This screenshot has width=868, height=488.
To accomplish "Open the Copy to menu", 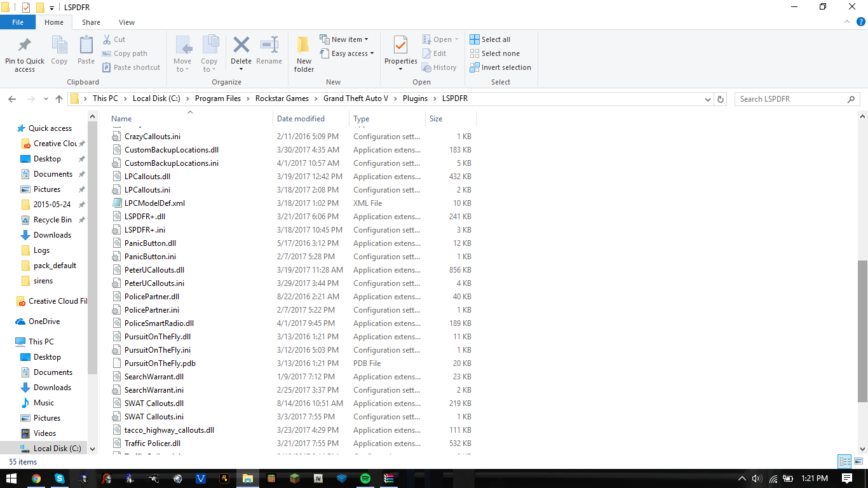I will [x=209, y=53].
